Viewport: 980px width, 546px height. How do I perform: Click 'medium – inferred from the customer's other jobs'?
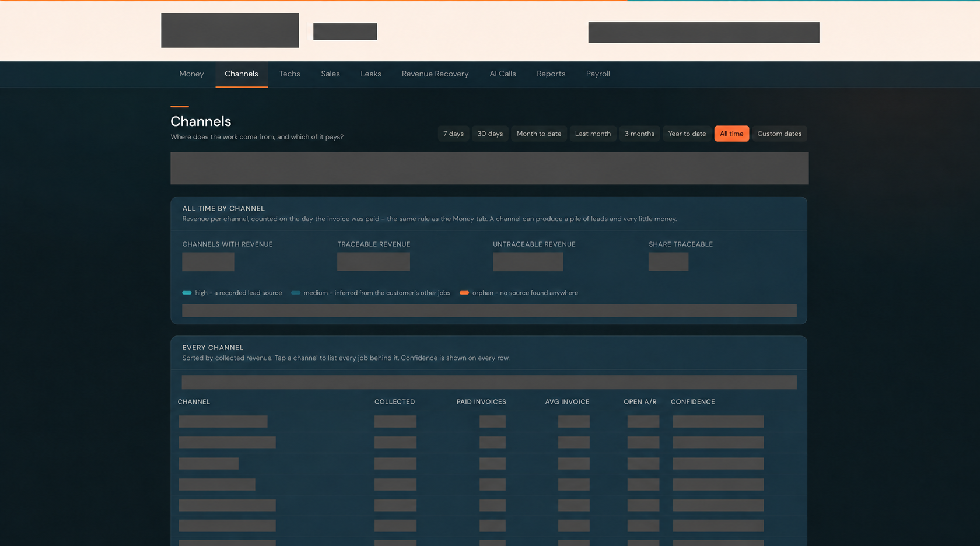click(377, 293)
